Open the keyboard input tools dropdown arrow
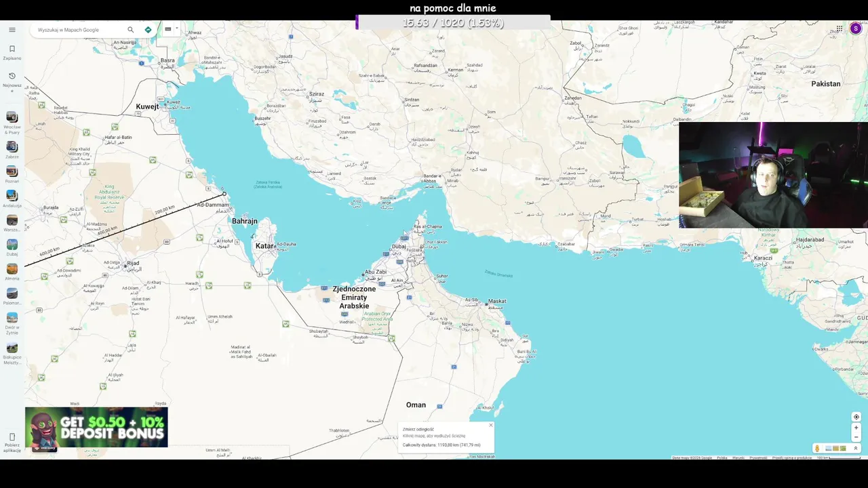868x488 pixels. pyautogui.click(x=176, y=29)
